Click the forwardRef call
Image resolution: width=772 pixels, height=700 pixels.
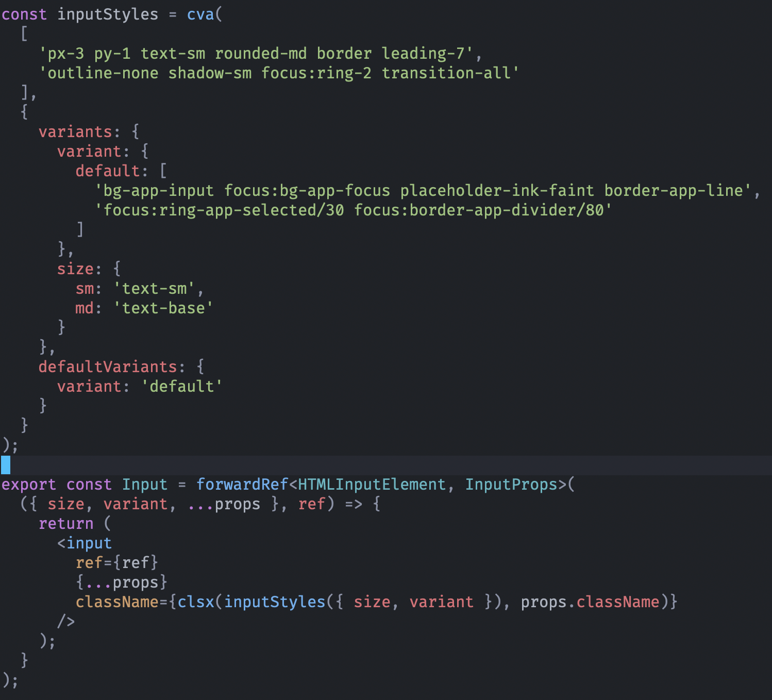click(x=242, y=485)
